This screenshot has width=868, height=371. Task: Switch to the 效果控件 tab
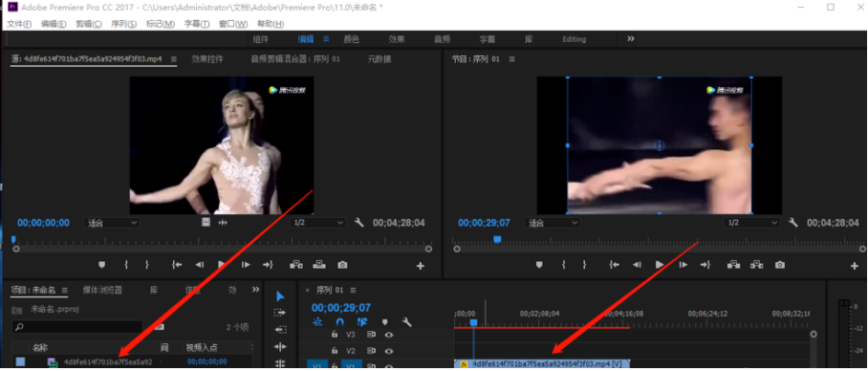[207, 58]
